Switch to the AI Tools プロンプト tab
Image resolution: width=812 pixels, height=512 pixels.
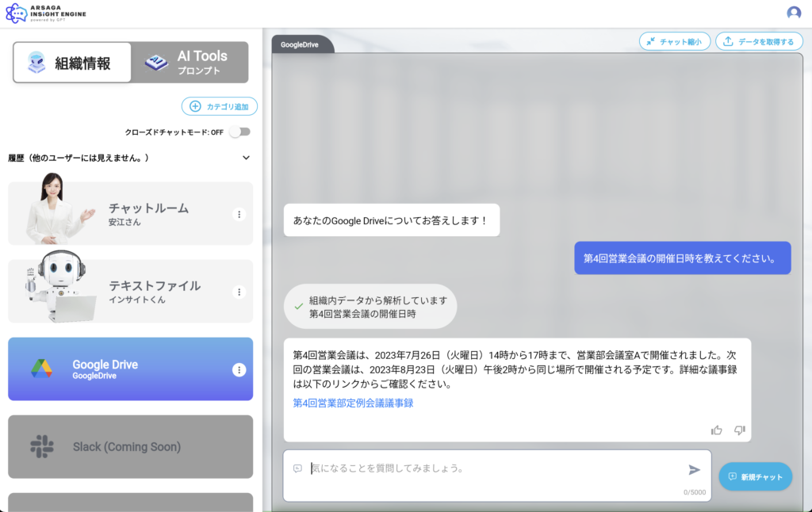[x=190, y=63]
